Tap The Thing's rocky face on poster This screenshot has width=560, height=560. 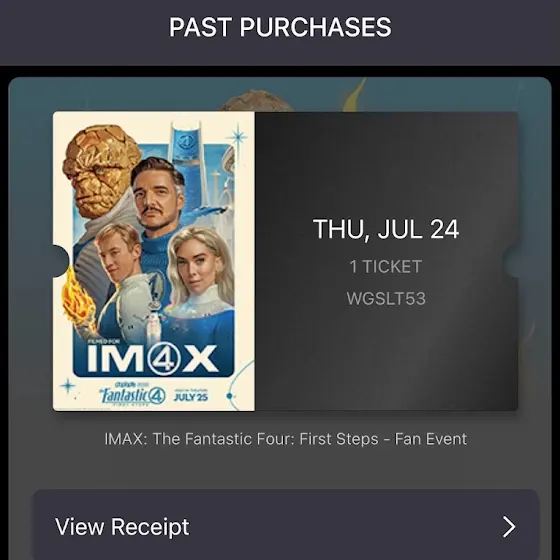pyautogui.click(x=101, y=171)
